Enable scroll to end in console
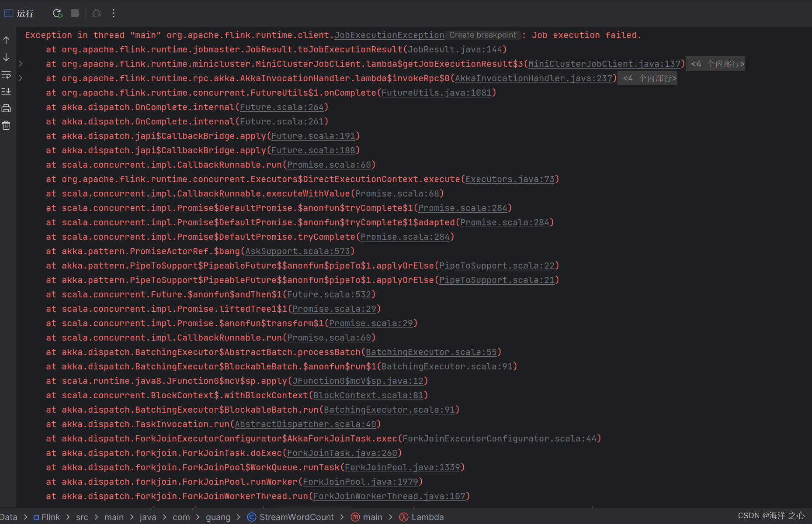The width and height of the screenshot is (812, 524). [x=6, y=91]
